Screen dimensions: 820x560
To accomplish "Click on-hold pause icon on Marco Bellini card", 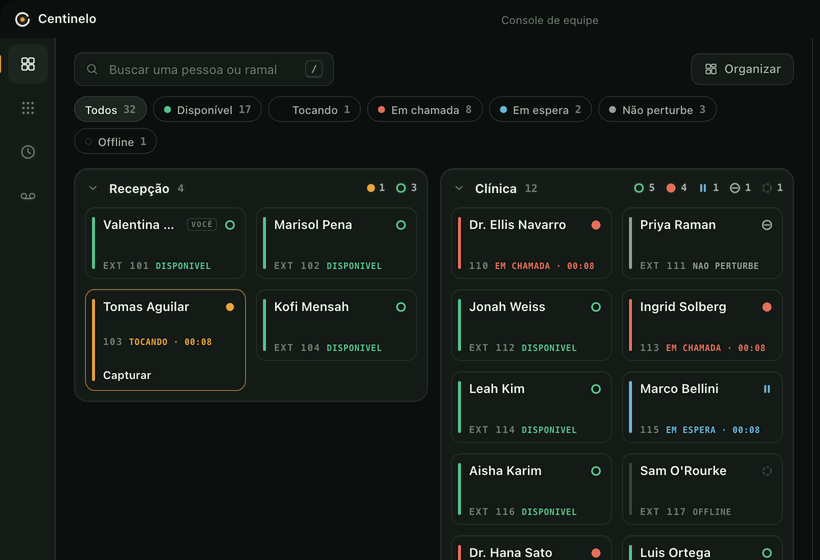I will click(x=767, y=389).
